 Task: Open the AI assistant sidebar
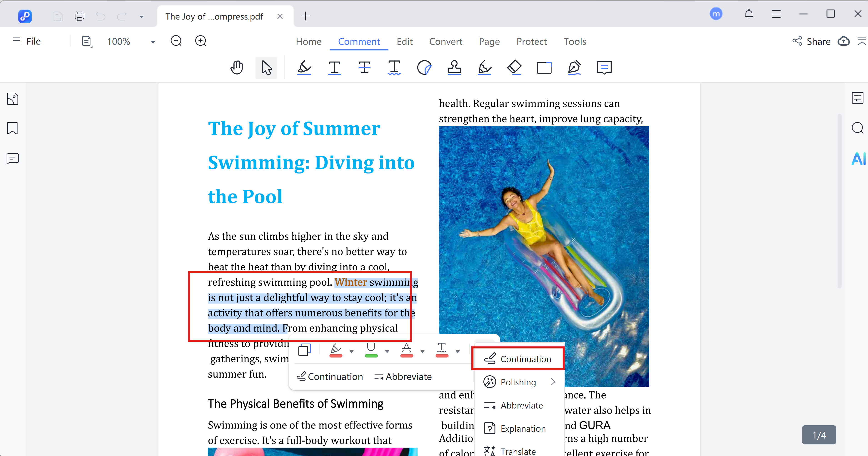(858, 159)
